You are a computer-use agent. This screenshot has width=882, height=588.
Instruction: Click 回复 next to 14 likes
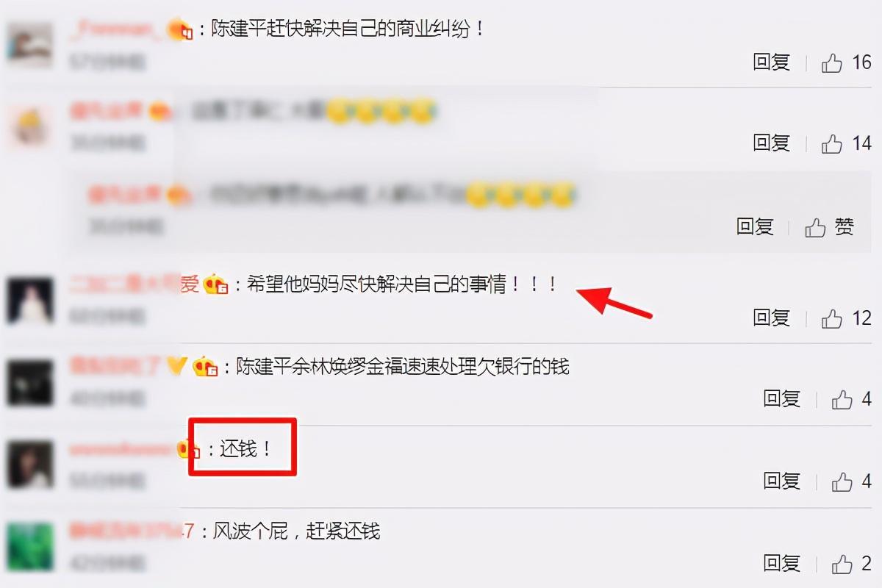click(771, 143)
